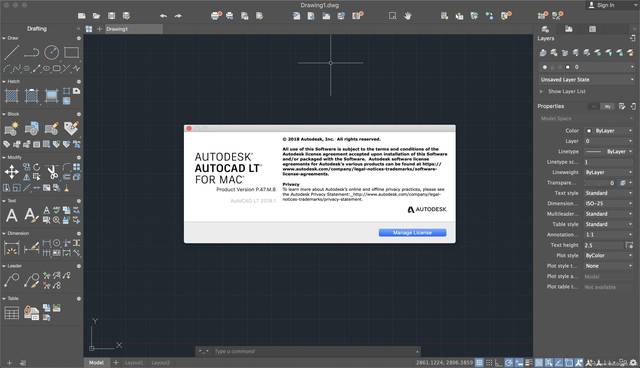Collapse the Draw panel section
Image resolution: width=640 pixels, height=368 pixels.
(x=4, y=38)
